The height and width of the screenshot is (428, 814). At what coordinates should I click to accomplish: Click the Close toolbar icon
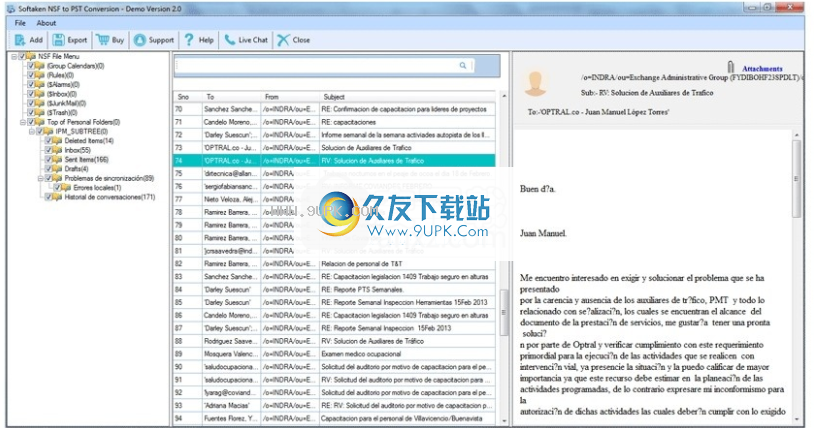283,40
